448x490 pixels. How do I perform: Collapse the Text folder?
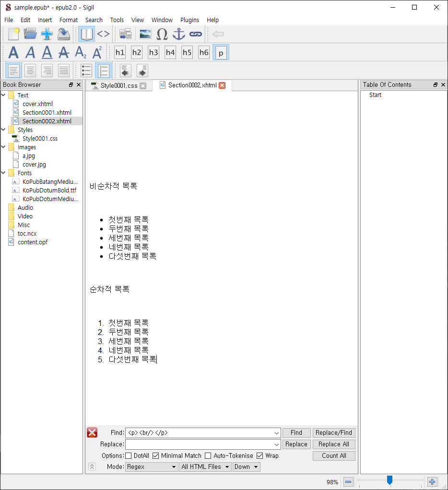pos(3,95)
